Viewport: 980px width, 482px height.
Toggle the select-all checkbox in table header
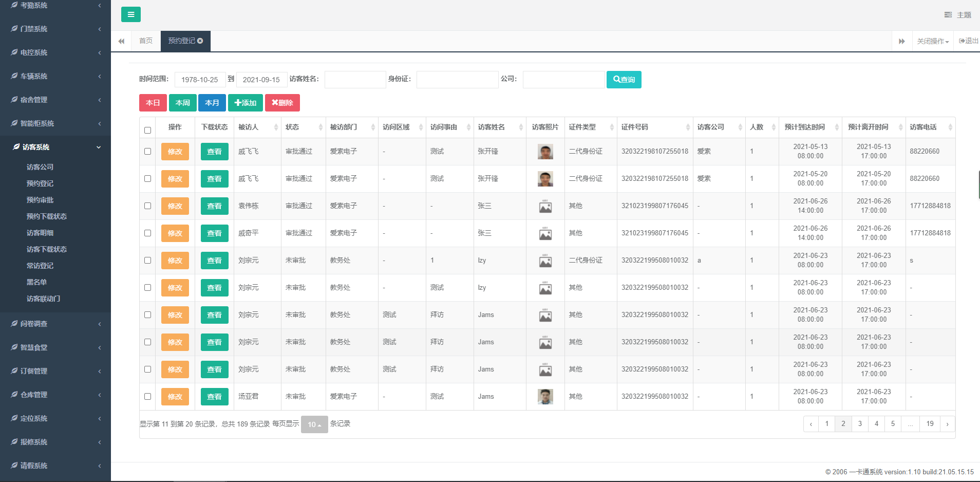click(x=148, y=130)
